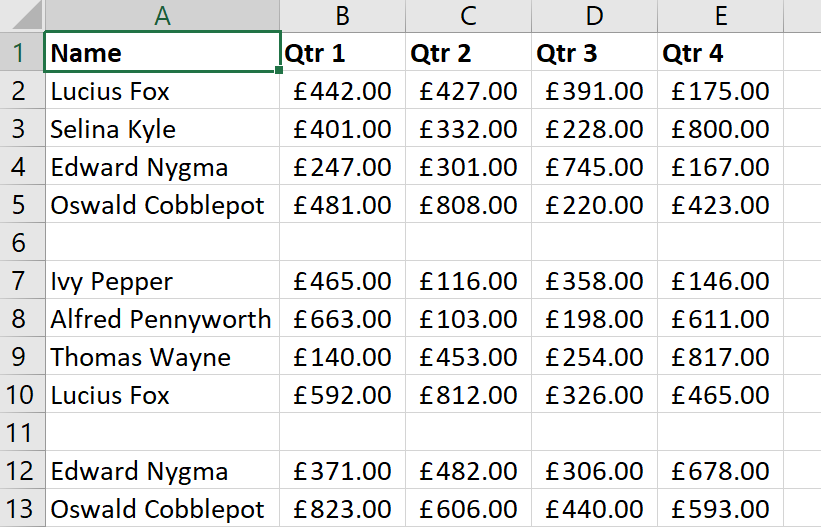This screenshot has width=821, height=527.
Task: Click the Qtr 3 header cell
Action: [x=594, y=52]
